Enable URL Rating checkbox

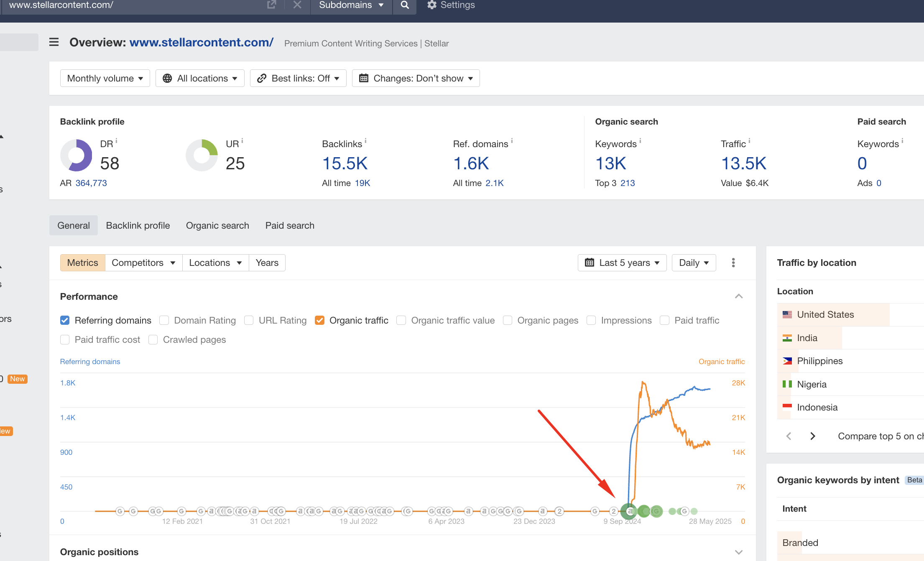pyautogui.click(x=249, y=320)
